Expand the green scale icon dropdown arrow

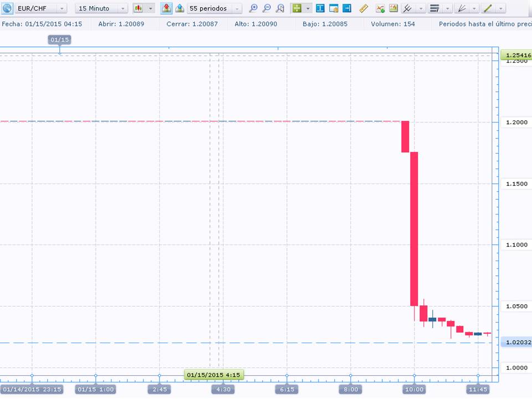[308, 8]
